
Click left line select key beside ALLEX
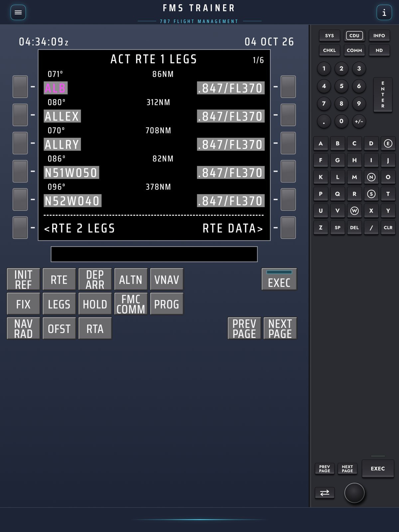[x=20, y=115]
